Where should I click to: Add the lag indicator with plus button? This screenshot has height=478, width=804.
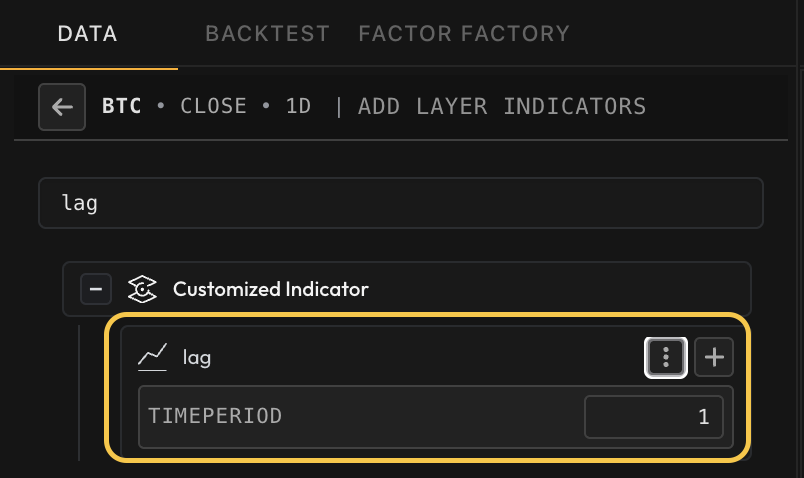[x=714, y=357]
